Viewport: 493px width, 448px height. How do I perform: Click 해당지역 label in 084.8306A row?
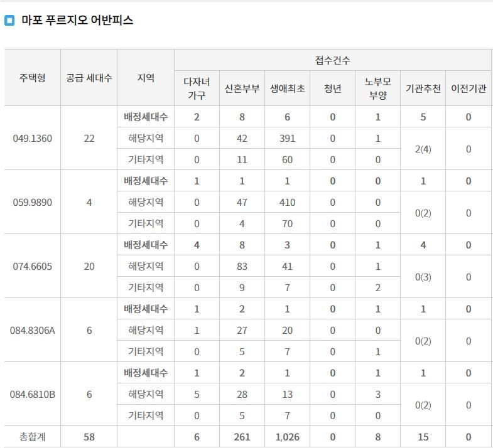point(146,330)
